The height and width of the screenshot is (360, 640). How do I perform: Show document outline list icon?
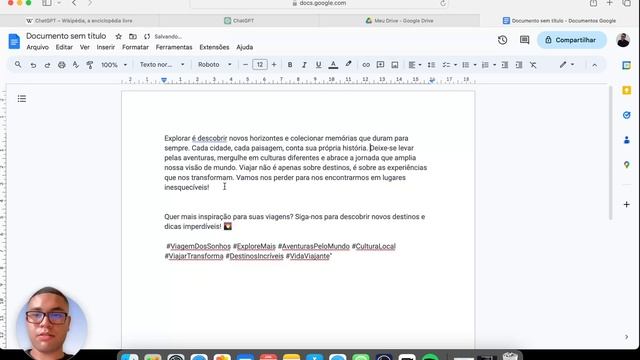coord(22,99)
